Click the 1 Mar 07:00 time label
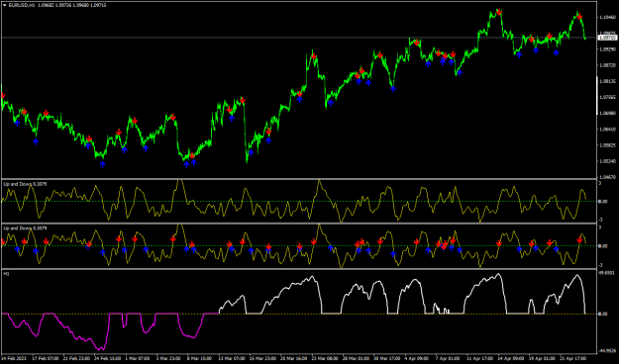This screenshot has height=364, width=619. click(138, 358)
